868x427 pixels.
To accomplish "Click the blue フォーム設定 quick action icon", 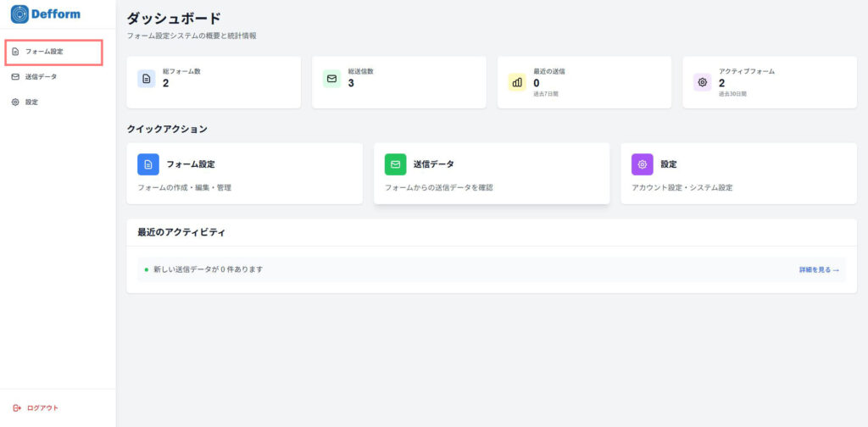I will (148, 164).
